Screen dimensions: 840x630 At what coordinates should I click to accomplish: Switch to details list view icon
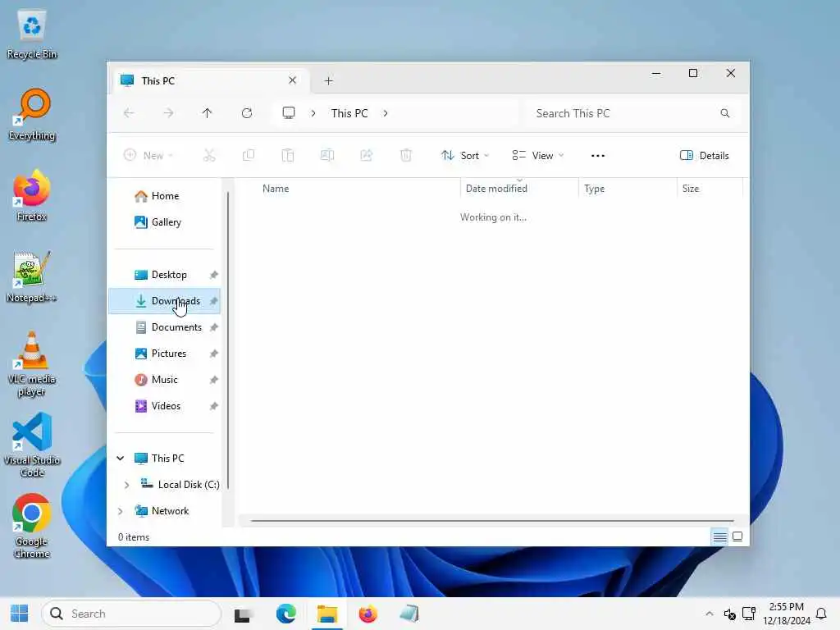pyautogui.click(x=720, y=536)
